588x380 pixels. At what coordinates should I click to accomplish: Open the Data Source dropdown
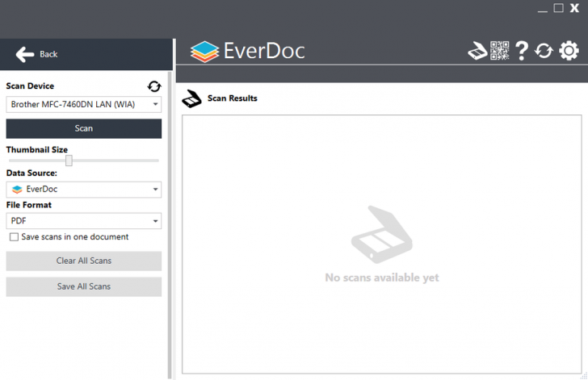coord(84,190)
